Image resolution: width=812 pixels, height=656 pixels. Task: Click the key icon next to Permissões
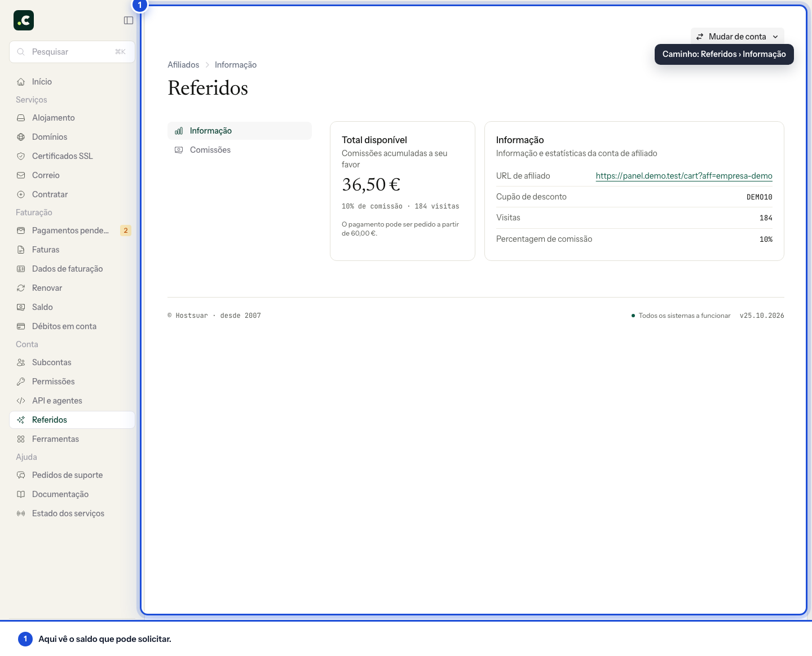[x=21, y=382]
